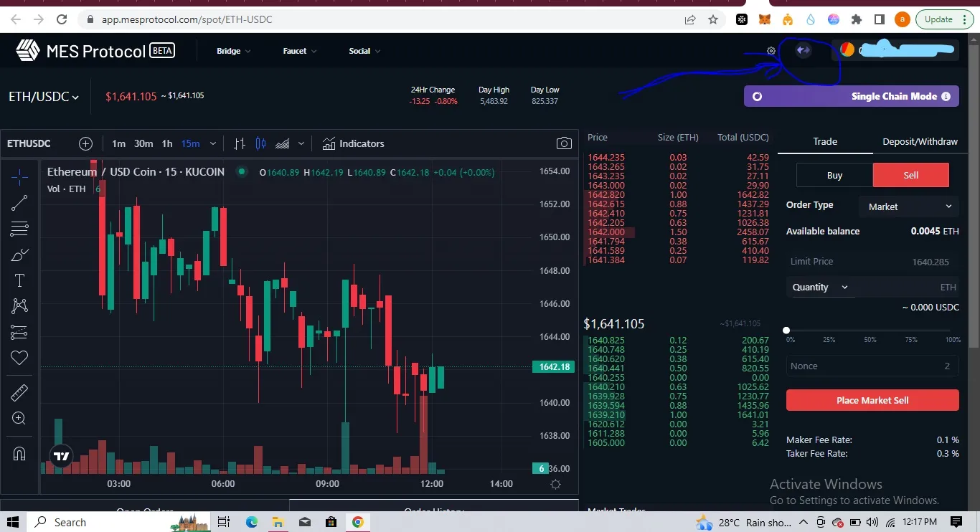Click the Chrome Update button
Screen dimensions: 980x532
pyautogui.click(x=944, y=19)
